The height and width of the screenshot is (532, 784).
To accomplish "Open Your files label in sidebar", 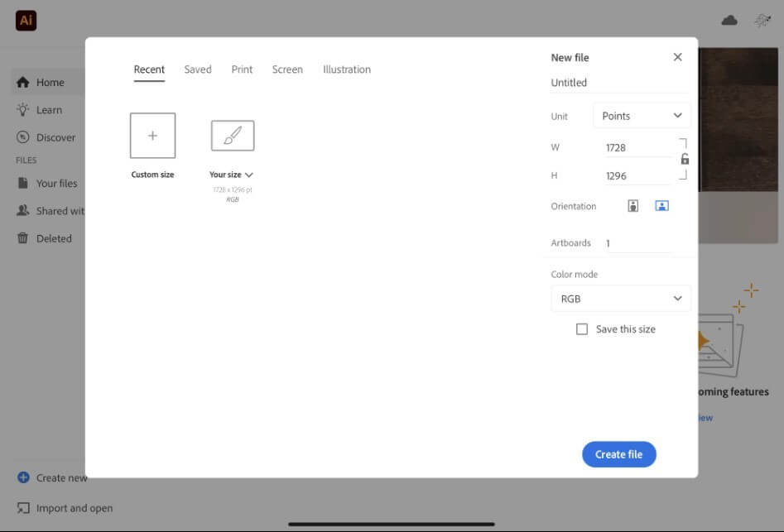I will tap(56, 184).
